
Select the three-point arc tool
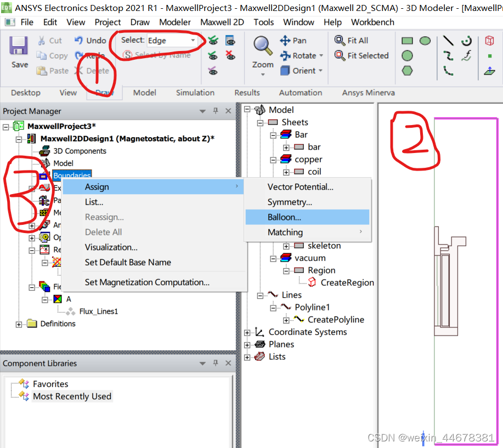(x=448, y=71)
